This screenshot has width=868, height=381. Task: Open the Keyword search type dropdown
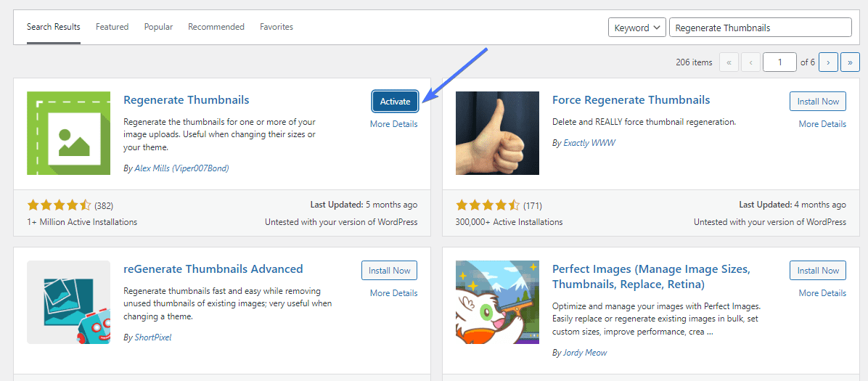(636, 27)
